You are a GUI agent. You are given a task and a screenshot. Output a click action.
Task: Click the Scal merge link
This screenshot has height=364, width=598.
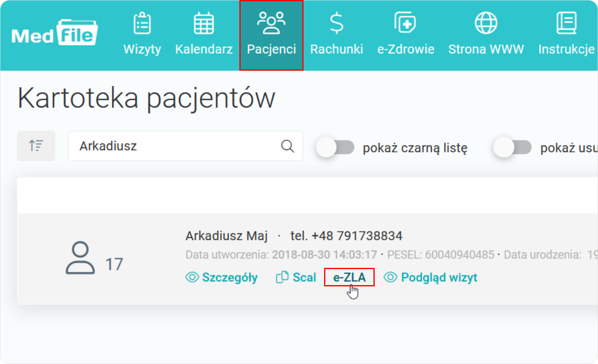click(x=296, y=278)
